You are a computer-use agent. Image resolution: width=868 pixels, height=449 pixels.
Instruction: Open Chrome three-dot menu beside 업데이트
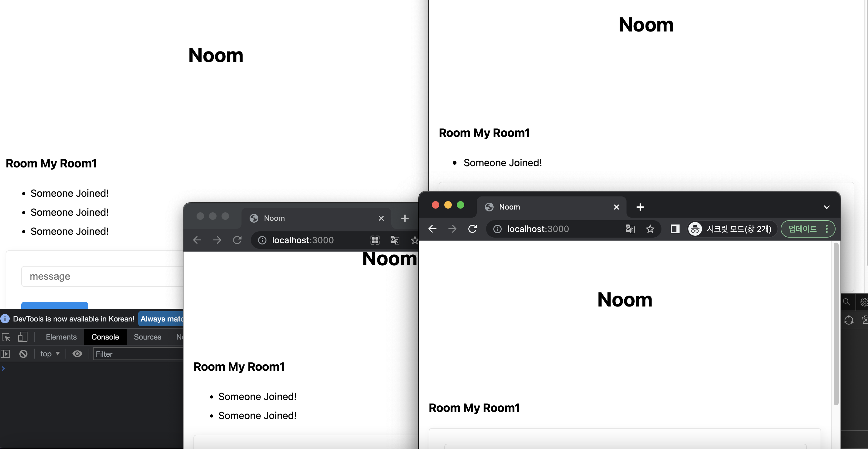click(827, 229)
